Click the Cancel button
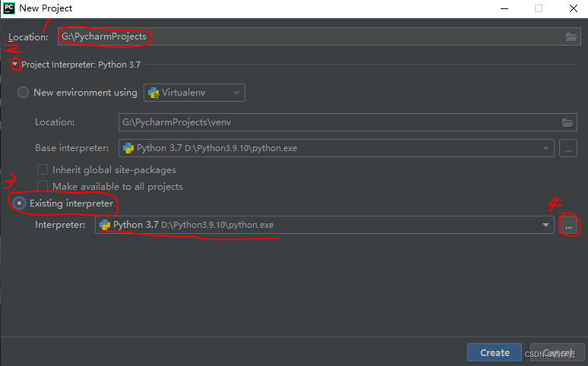The height and width of the screenshot is (366, 588). pos(558,352)
